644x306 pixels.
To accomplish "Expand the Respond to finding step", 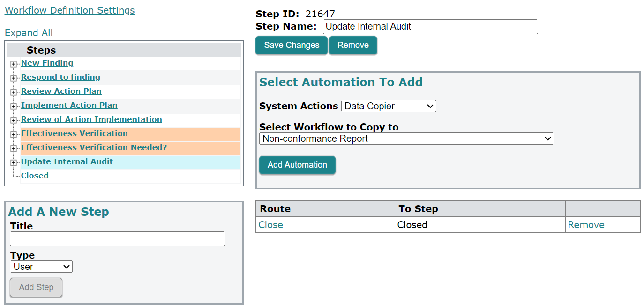I will (14, 77).
